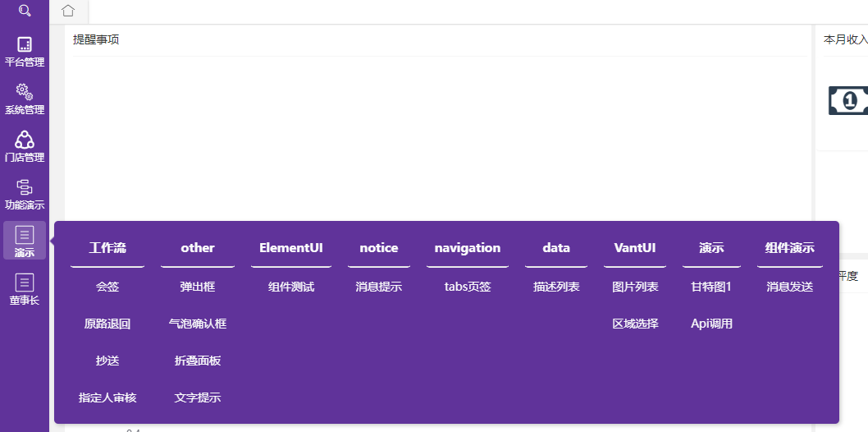Open 平台管理 sidebar icon
868x432 pixels.
(25, 44)
